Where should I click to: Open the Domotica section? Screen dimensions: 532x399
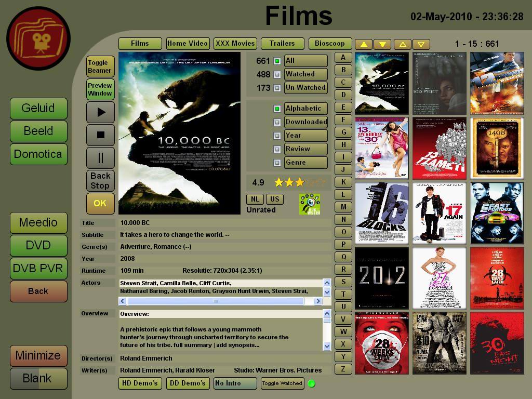point(38,154)
